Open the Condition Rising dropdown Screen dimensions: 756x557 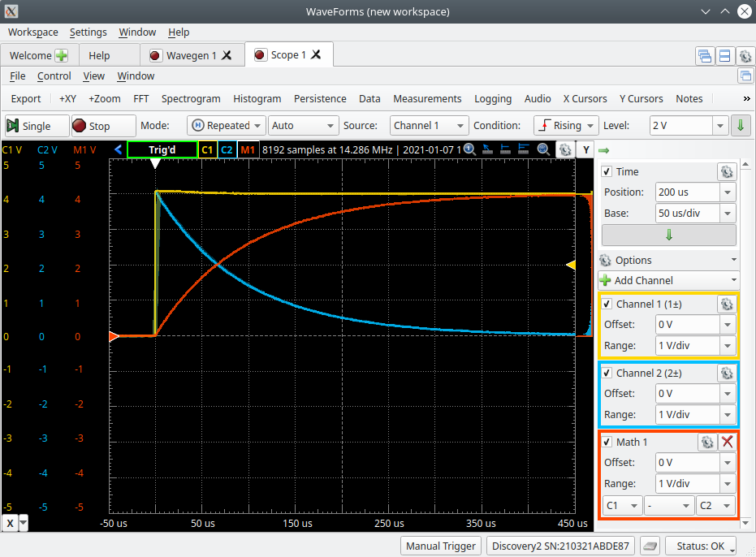(566, 126)
